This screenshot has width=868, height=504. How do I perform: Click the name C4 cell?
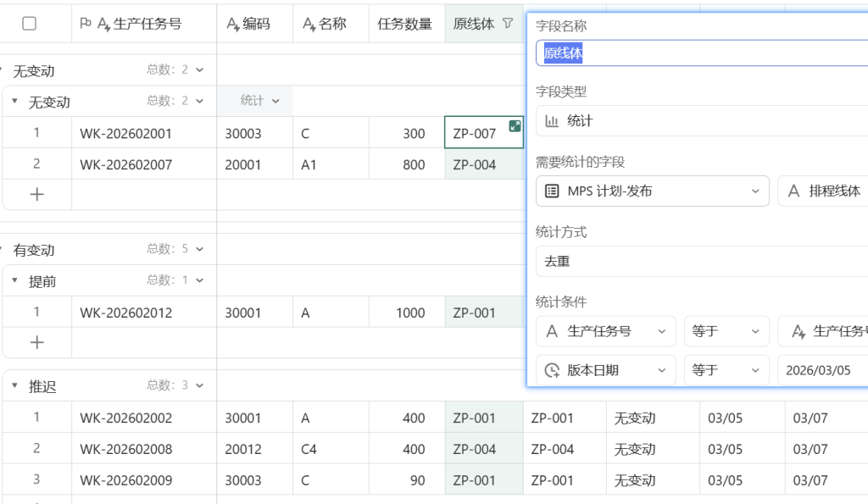tap(331, 448)
